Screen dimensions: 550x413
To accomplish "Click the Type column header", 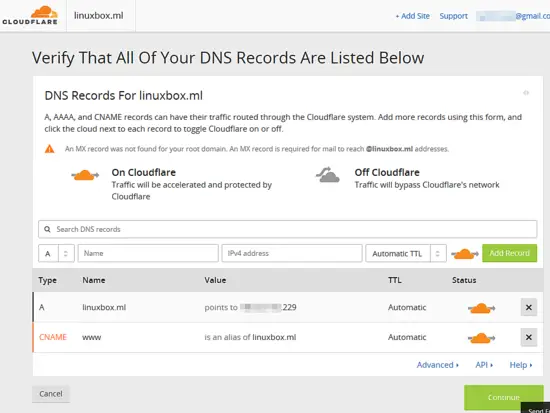I will (x=47, y=280).
